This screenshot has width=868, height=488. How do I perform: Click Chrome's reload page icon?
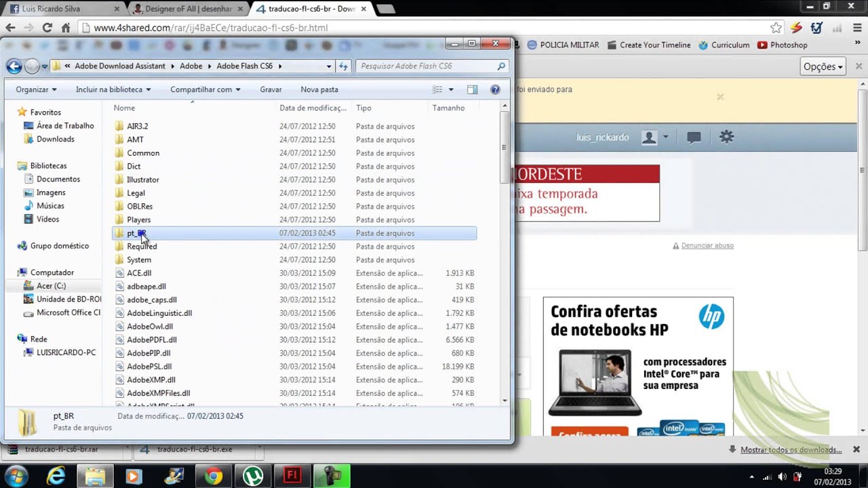pos(47,28)
